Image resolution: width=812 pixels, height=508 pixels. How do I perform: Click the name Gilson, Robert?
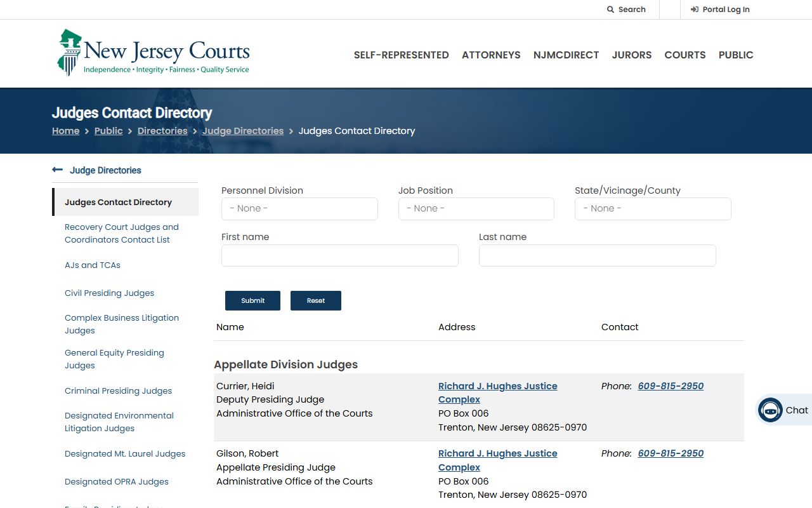coord(247,453)
